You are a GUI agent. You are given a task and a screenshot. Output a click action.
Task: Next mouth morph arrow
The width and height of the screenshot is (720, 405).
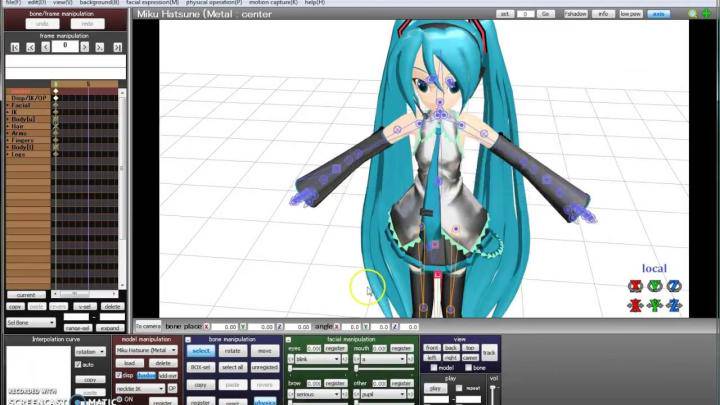[x=410, y=359]
